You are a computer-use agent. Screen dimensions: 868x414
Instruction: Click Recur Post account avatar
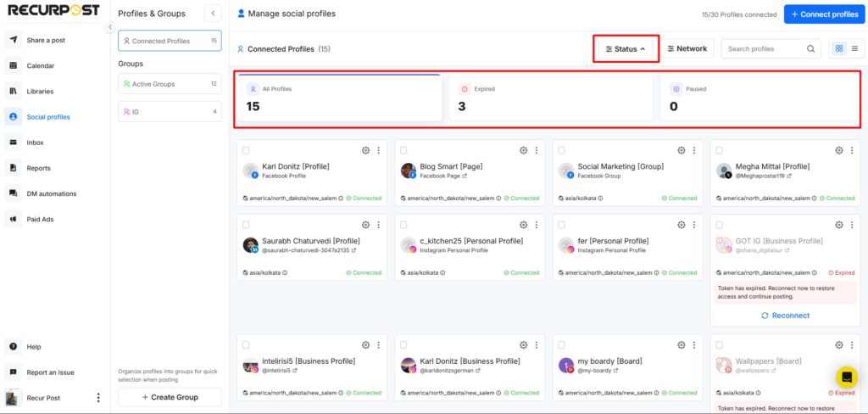[14, 398]
